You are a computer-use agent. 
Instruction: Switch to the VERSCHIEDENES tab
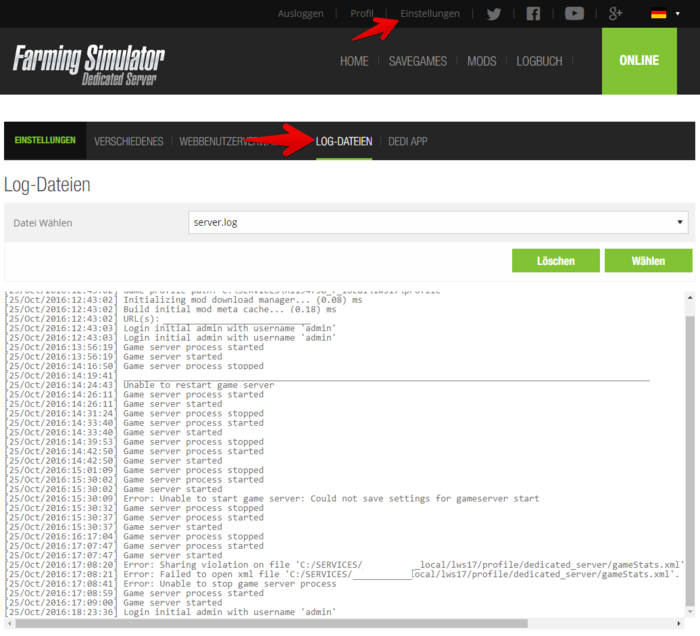point(129,141)
